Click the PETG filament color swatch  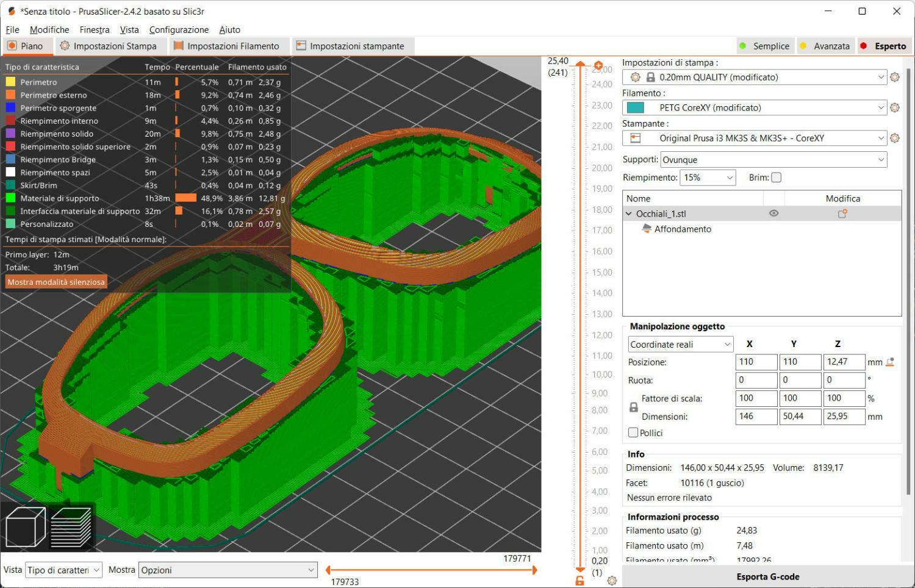(636, 108)
